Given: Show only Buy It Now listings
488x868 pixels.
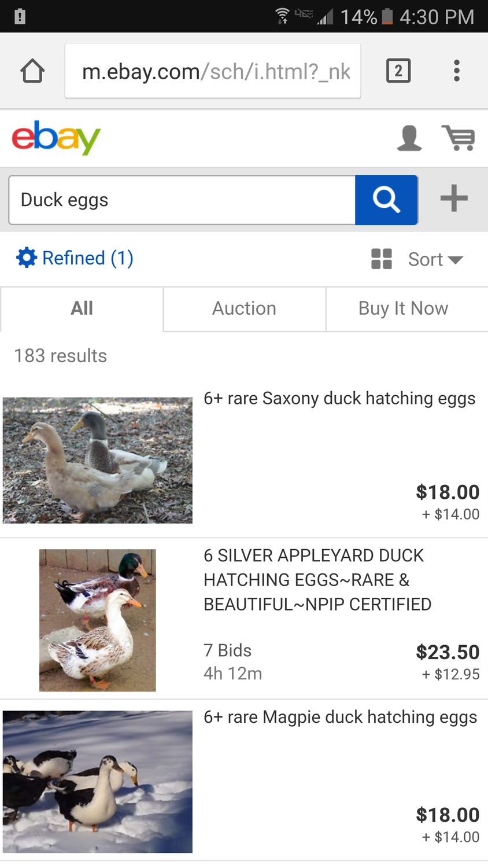Looking at the screenshot, I should tap(403, 308).
